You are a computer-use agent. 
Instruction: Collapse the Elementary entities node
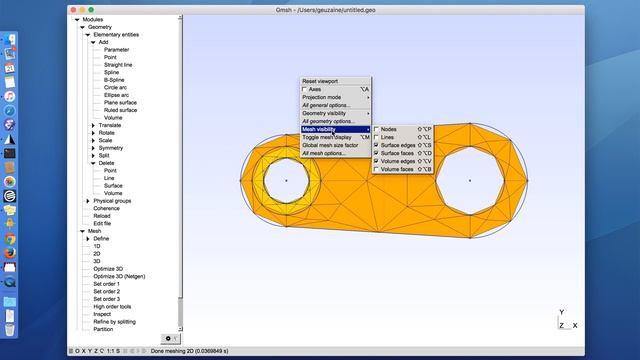(88, 35)
